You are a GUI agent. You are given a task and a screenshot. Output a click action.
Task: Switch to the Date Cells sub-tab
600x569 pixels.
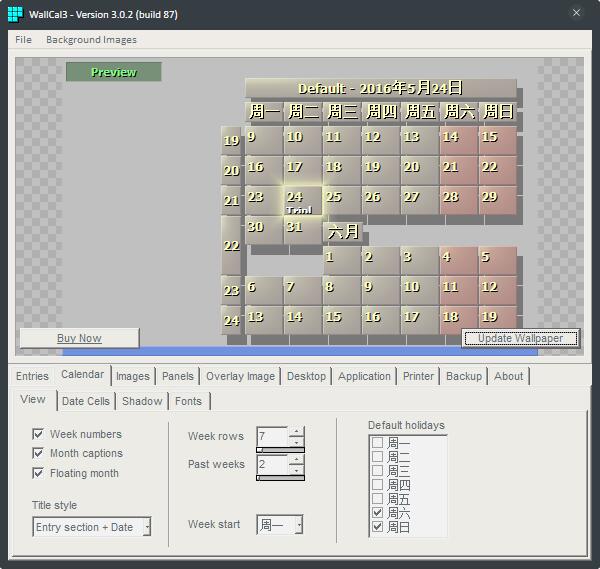(86, 401)
